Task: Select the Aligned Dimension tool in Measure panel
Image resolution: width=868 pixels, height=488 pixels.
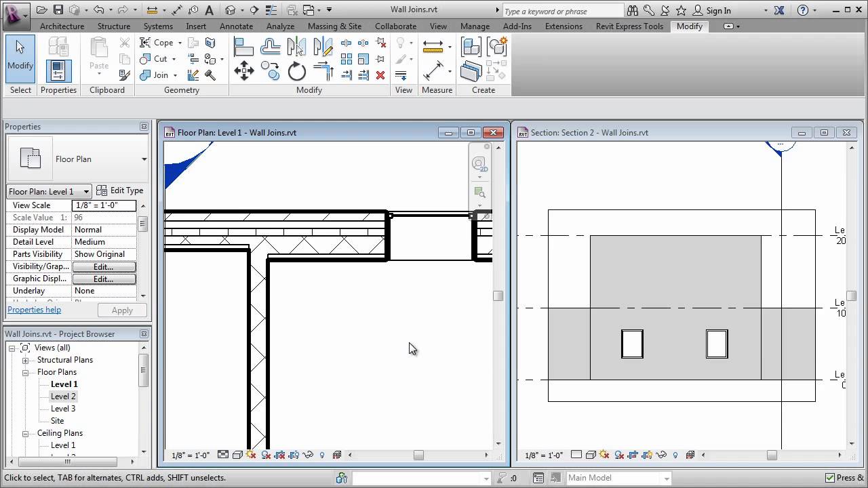Action: tap(432, 45)
